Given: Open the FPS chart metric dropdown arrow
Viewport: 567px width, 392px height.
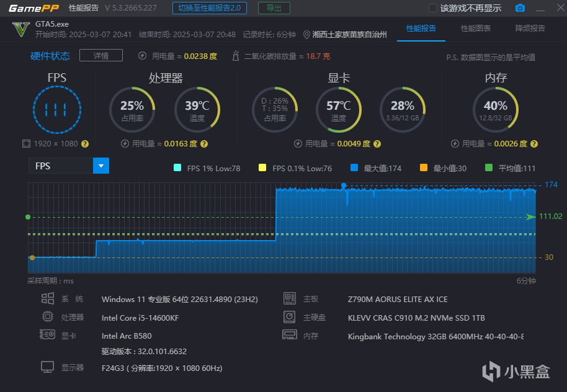Looking at the screenshot, I should click(x=101, y=166).
